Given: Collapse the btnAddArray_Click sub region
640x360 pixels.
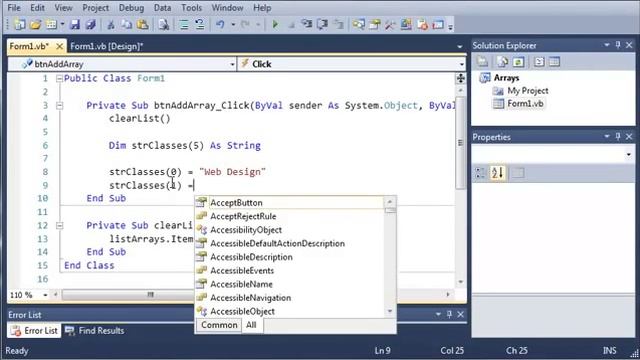Looking at the screenshot, I should pos(59,106).
